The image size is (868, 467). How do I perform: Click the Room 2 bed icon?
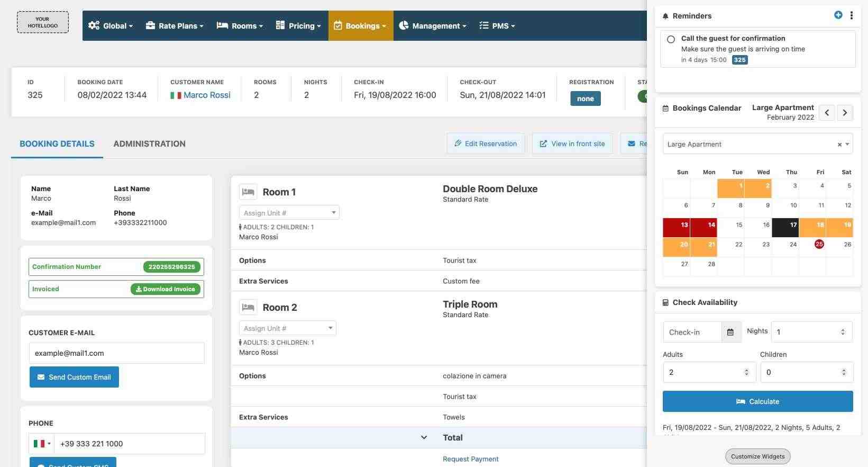point(248,307)
